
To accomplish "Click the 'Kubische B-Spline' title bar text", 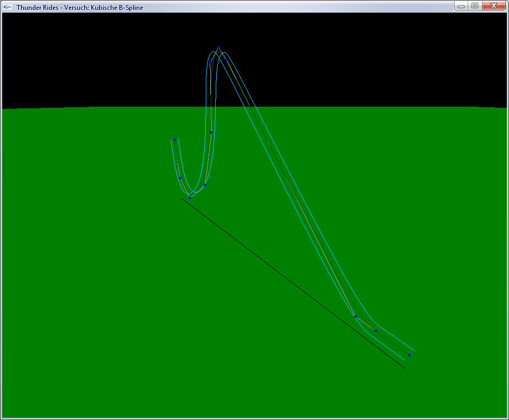I will (117, 8).
